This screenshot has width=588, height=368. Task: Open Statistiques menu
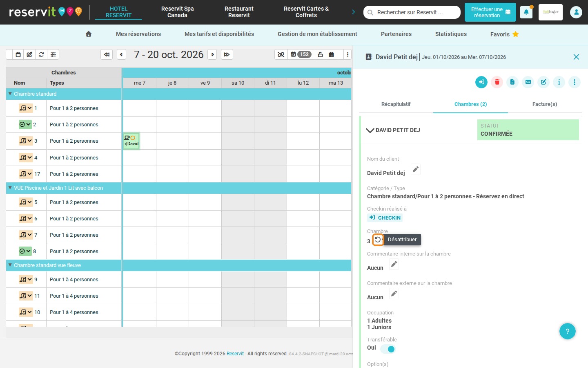pyautogui.click(x=451, y=34)
